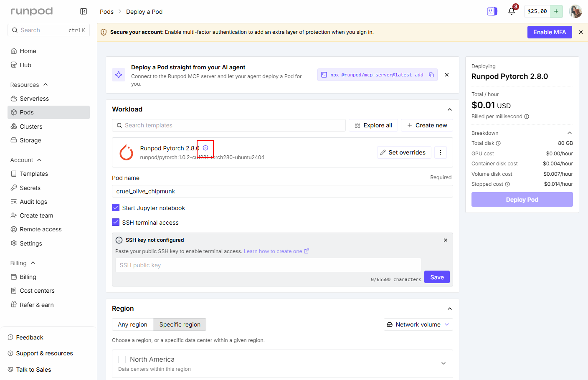Click the Deploy Pod button

(522, 200)
